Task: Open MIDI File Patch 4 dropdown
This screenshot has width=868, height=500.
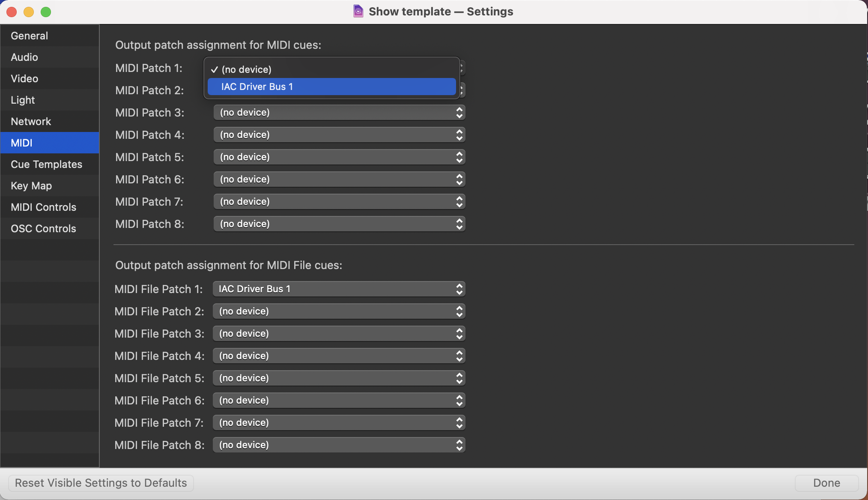Action: click(x=339, y=356)
